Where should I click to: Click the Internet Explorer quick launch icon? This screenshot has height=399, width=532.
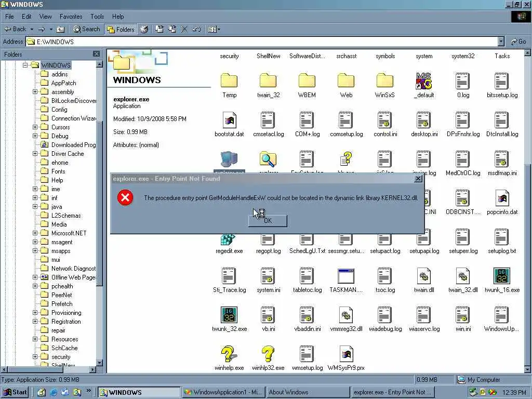pos(54,393)
